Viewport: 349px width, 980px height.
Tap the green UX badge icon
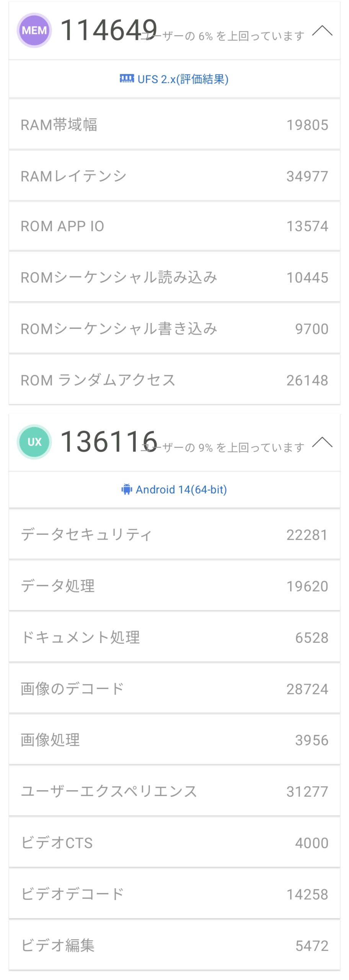pos(34,441)
